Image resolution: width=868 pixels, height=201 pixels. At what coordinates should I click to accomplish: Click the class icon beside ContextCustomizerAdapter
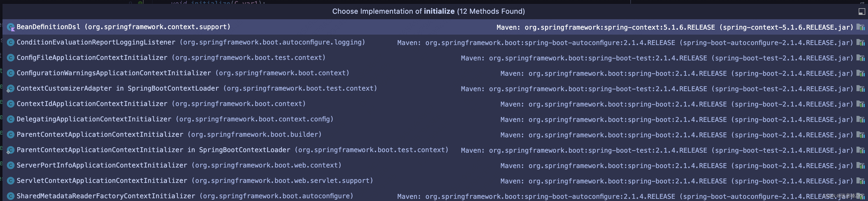pos(11,89)
